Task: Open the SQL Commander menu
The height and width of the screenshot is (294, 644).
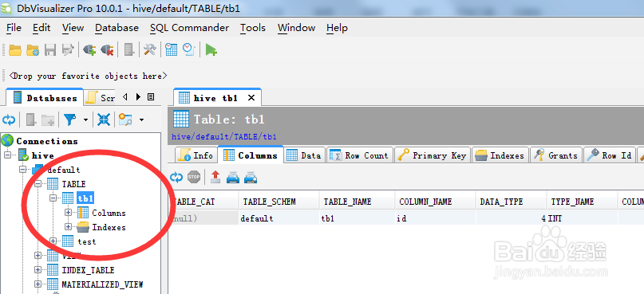Action: 189,28
